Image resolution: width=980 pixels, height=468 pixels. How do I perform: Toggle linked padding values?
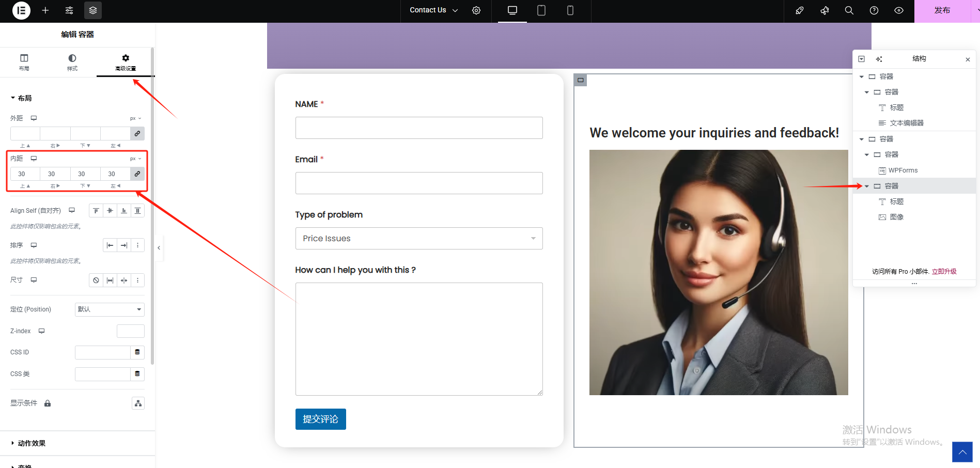coord(137,174)
